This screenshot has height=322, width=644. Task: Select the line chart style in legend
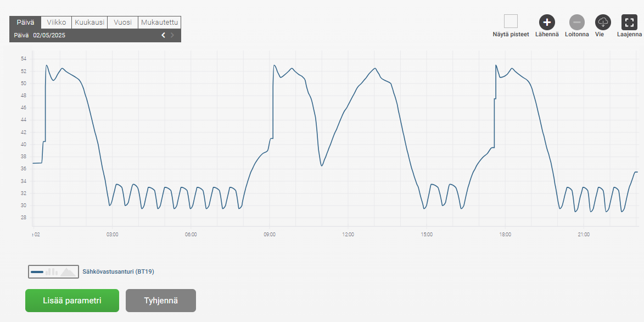37,272
